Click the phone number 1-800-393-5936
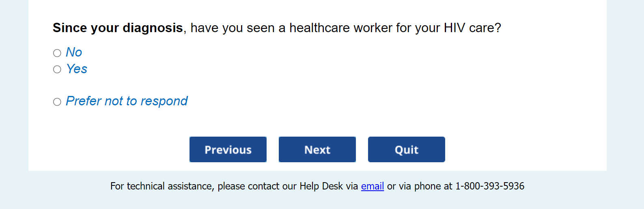Screen dimensions: 644x209 pyautogui.click(x=490, y=186)
